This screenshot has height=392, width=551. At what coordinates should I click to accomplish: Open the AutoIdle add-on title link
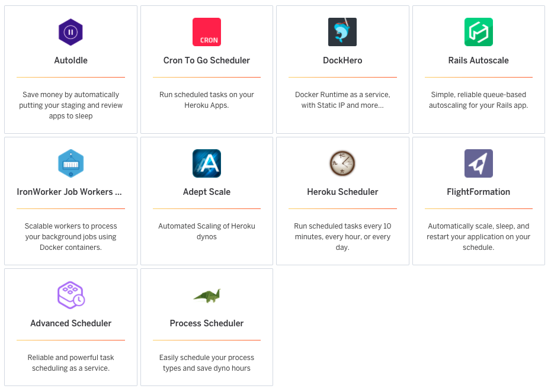[71, 60]
